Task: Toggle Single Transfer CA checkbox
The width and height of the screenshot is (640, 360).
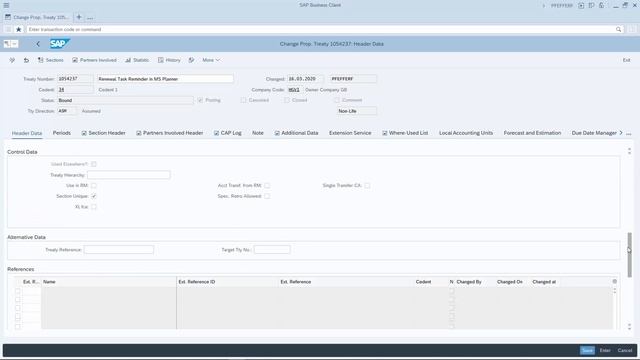Action: 367,185
